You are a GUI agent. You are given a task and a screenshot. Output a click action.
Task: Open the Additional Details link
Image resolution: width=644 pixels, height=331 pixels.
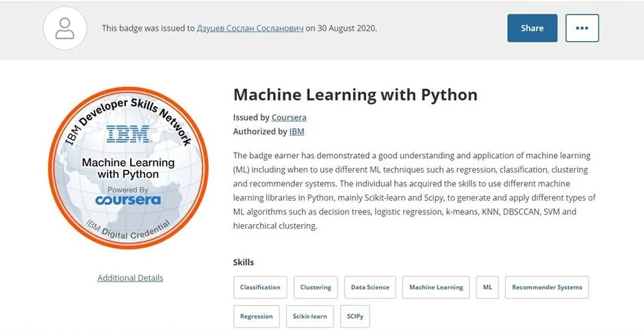(130, 278)
